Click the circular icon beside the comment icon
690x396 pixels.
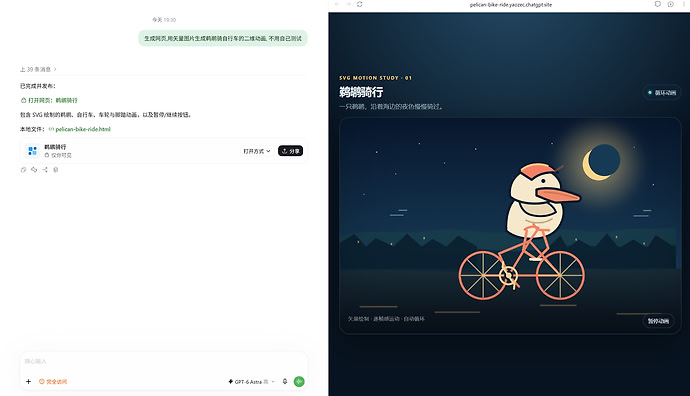point(670,4)
